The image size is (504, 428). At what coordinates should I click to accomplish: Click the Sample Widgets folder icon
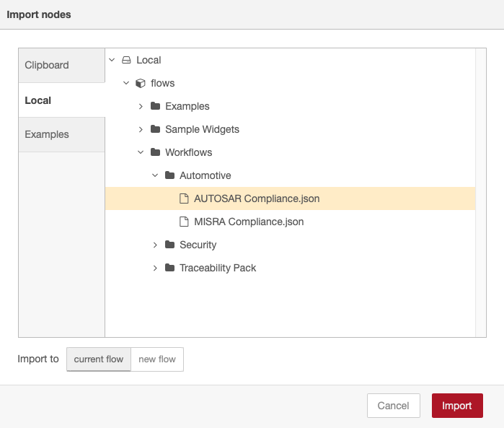click(155, 129)
